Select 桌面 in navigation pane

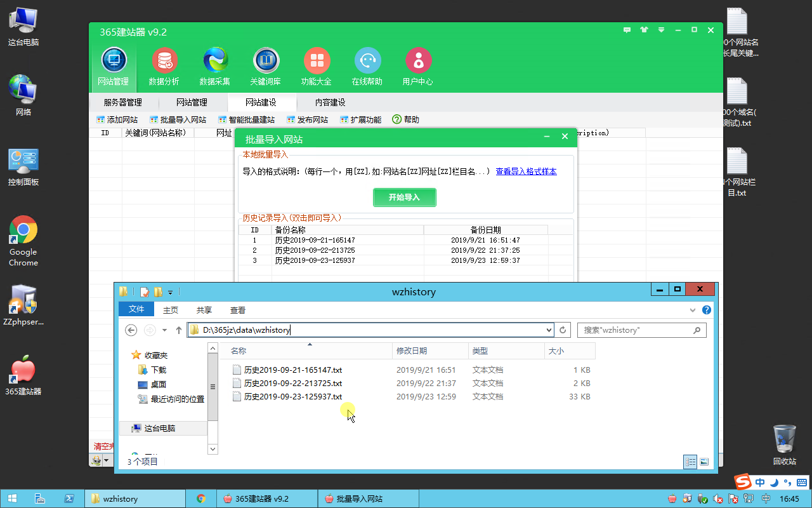click(x=152, y=384)
